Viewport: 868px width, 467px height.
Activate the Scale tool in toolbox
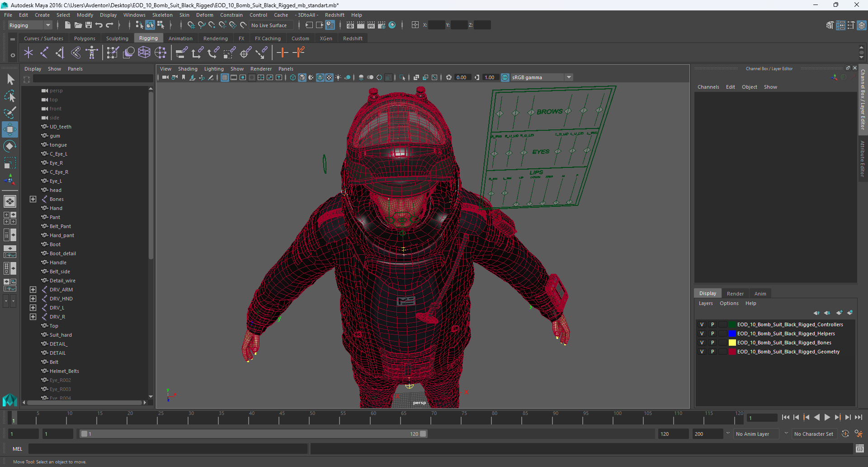click(10, 163)
